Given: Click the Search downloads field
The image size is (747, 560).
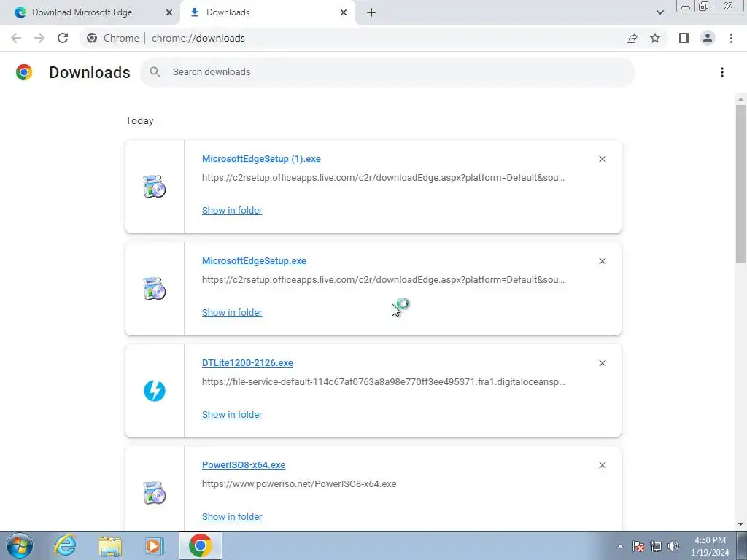Looking at the screenshot, I should point(387,72).
